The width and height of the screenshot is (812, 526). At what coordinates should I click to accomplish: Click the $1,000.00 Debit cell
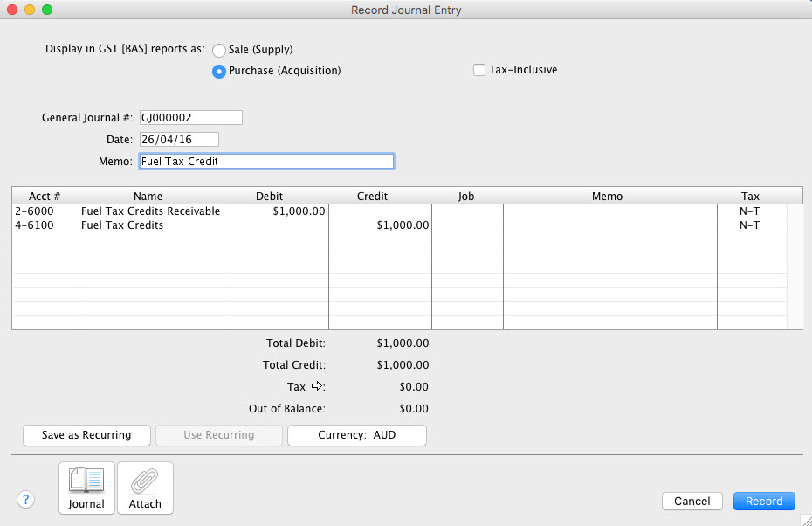(276, 211)
